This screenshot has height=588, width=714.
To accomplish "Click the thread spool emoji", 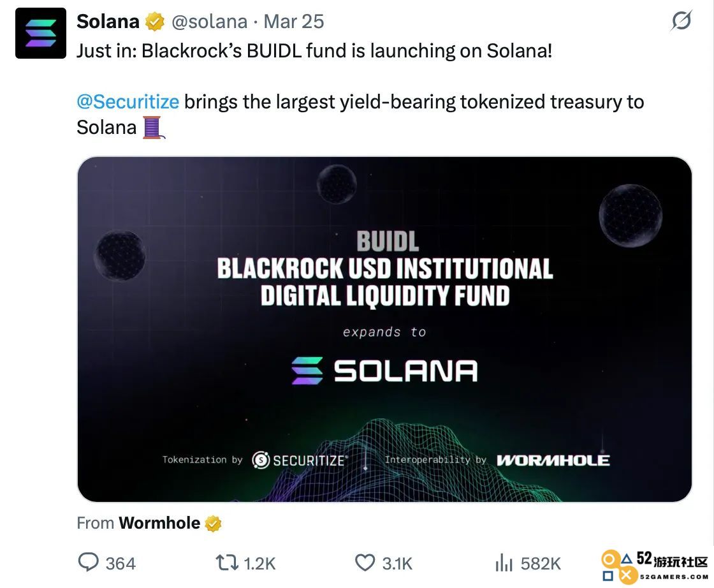I will point(154,128).
